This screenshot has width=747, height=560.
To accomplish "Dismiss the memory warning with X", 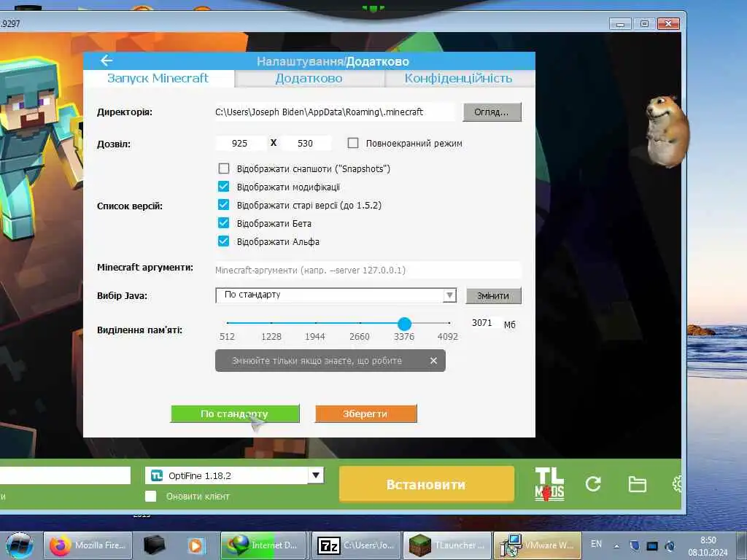I will (433, 360).
